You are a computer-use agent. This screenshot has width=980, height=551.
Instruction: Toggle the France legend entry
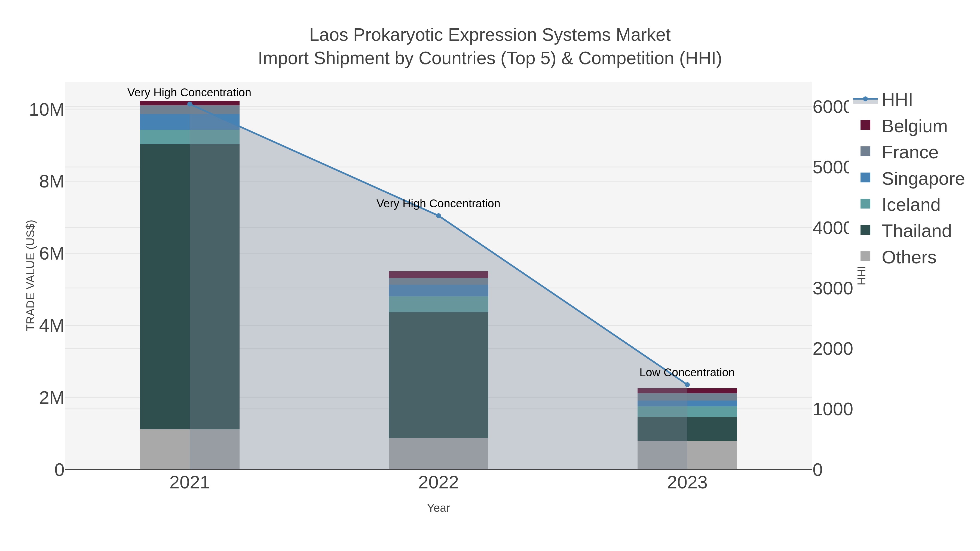coord(899,152)
